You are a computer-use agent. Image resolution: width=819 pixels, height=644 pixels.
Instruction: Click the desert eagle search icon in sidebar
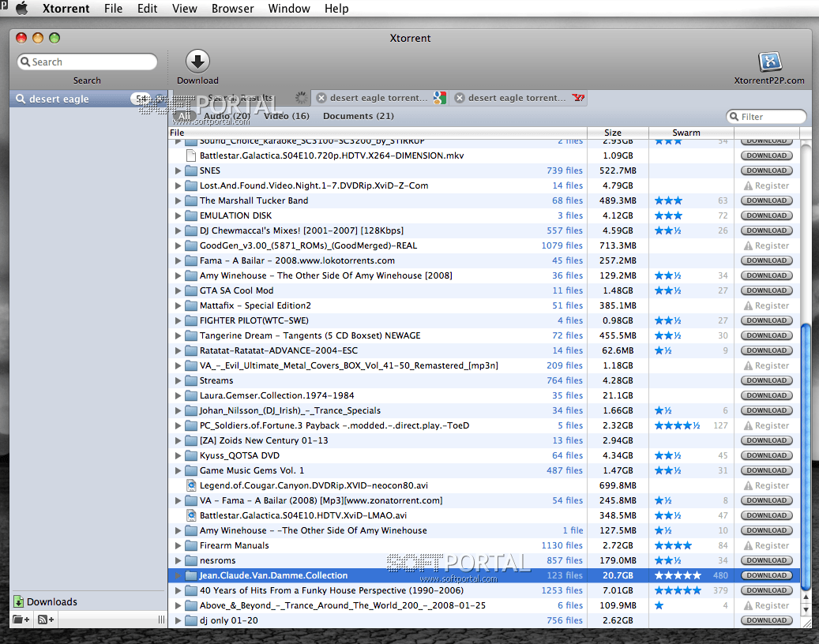[x=21, y=99]
